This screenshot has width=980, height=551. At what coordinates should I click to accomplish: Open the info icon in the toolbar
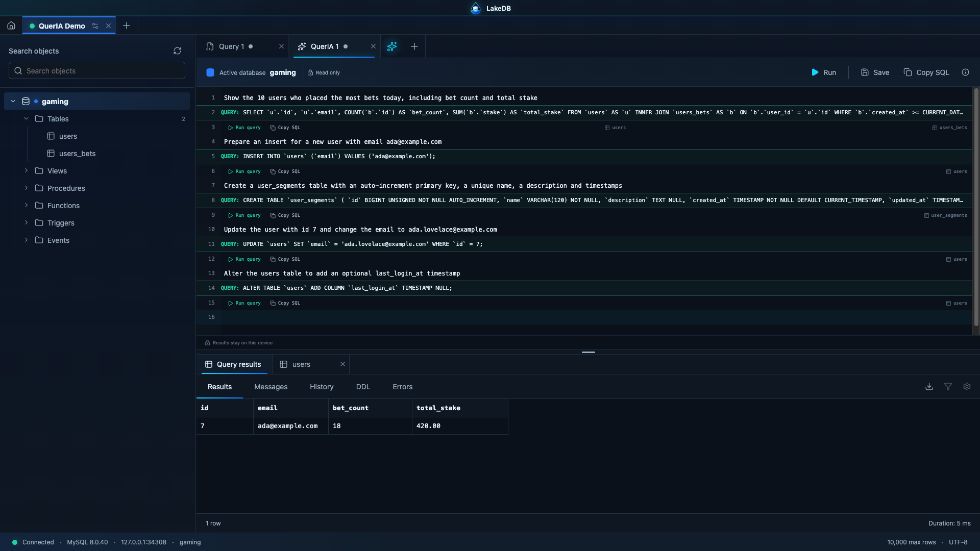[965, 72]
